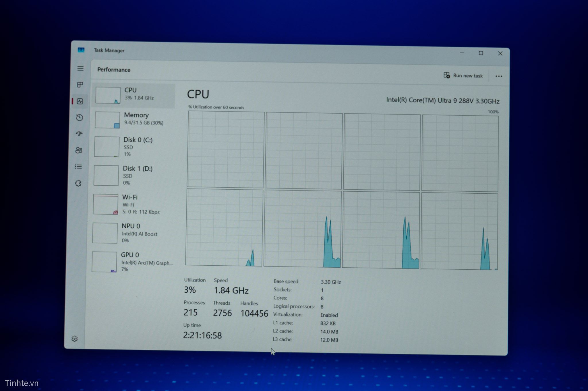Screen dimensions: 588x391
Task: Click the GPU 0 mini graph thumbnail
Action: 104,262
